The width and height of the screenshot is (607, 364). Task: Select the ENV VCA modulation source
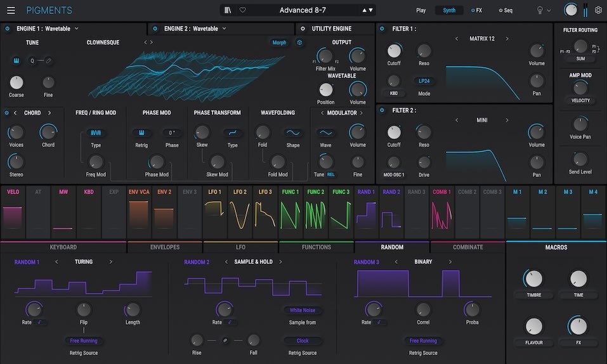point(139,212)
